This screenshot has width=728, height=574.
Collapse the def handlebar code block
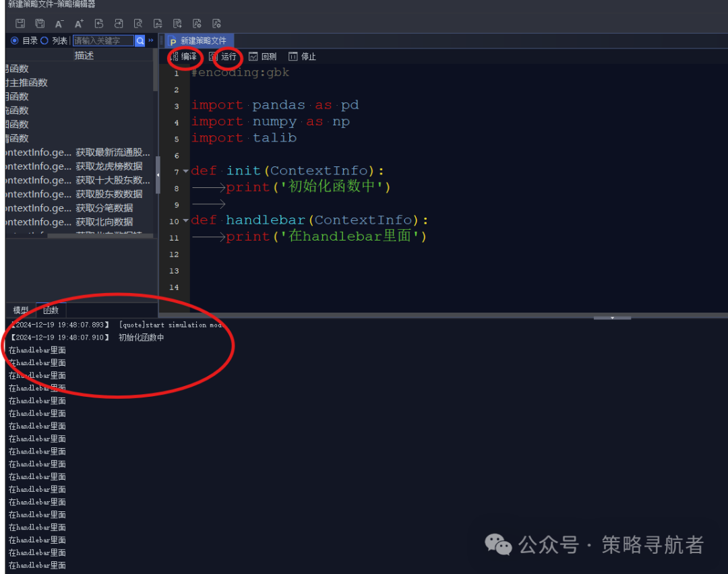186,220
